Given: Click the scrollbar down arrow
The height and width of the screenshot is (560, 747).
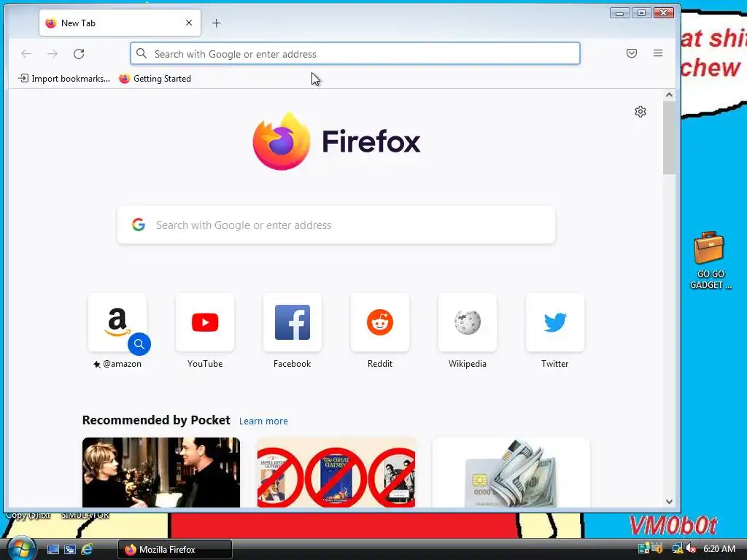Looking at the screenshot, I should coord(669,502).
